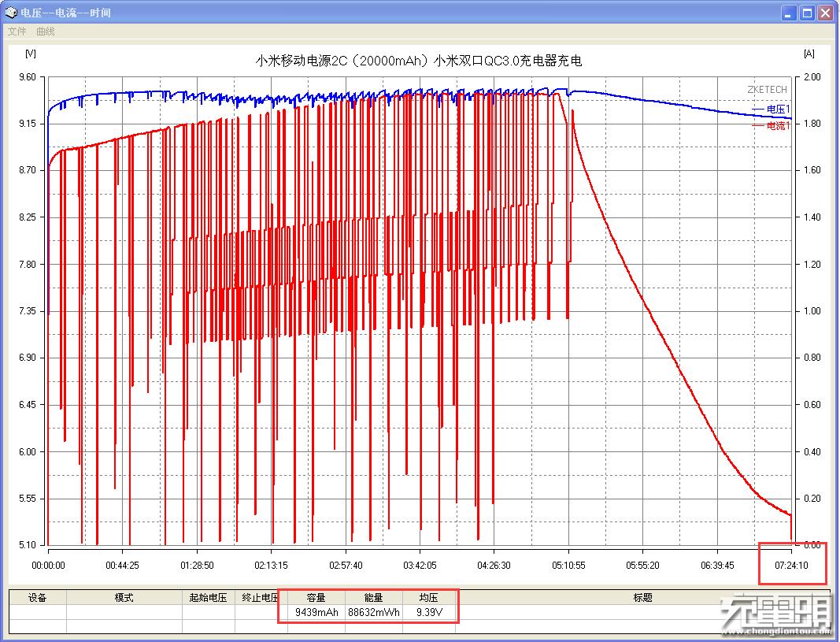Select the 模式 column header
Screen dimensions: 840x642
coord(124,598)
